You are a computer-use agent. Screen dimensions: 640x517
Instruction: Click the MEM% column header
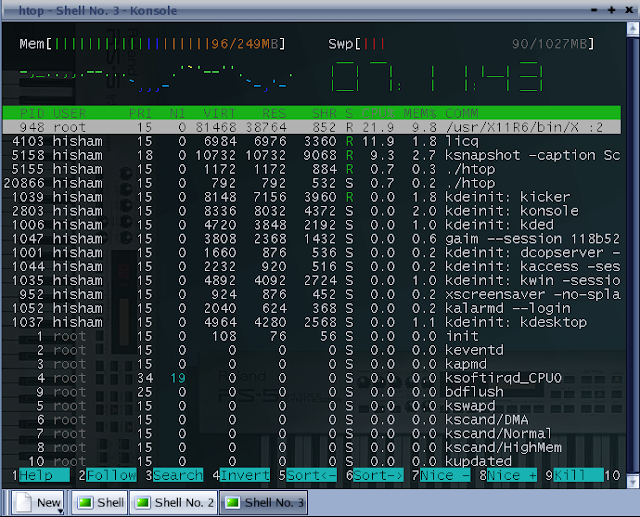pyautogui.click(x=420, y=113)
